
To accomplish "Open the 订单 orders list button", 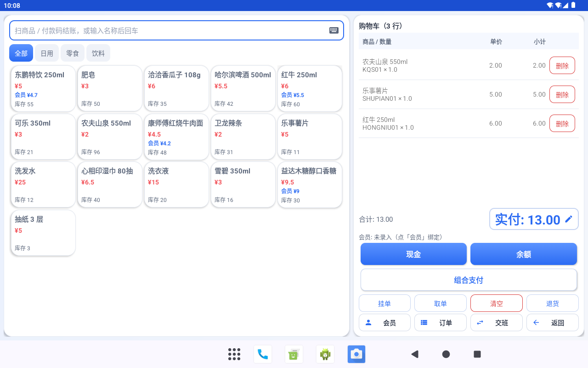I will (x=441, y=322).
